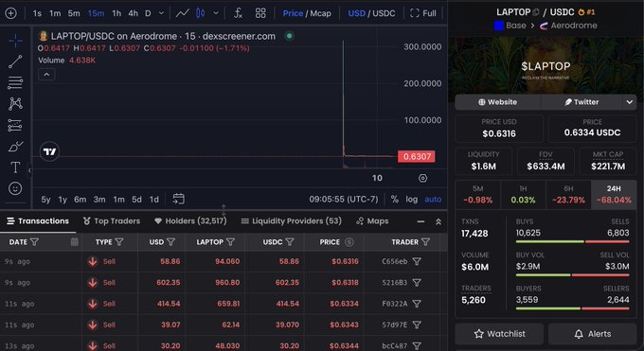Collapse the chart legend chevron
The image size is (644, 351).
point(46,75)
